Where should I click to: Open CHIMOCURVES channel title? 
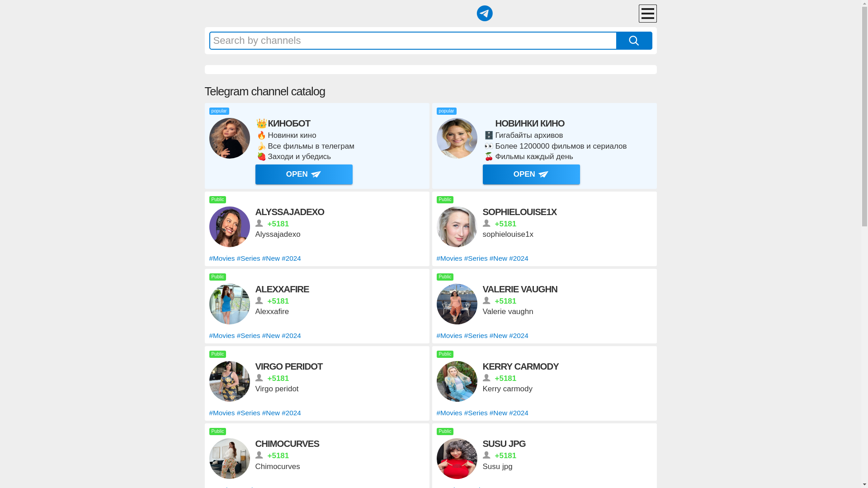287,444
